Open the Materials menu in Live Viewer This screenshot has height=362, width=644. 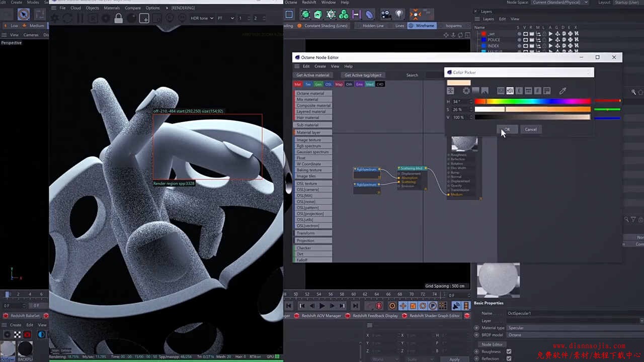pyautogui.click(x=112, y=8)
